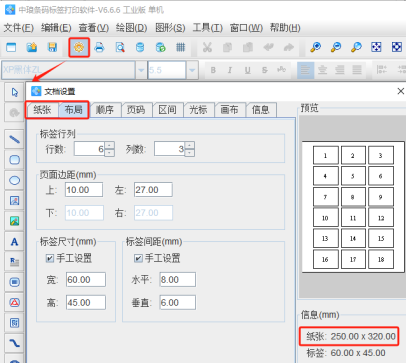
Task: Switch to the 光标 tab
Action: 198,110
